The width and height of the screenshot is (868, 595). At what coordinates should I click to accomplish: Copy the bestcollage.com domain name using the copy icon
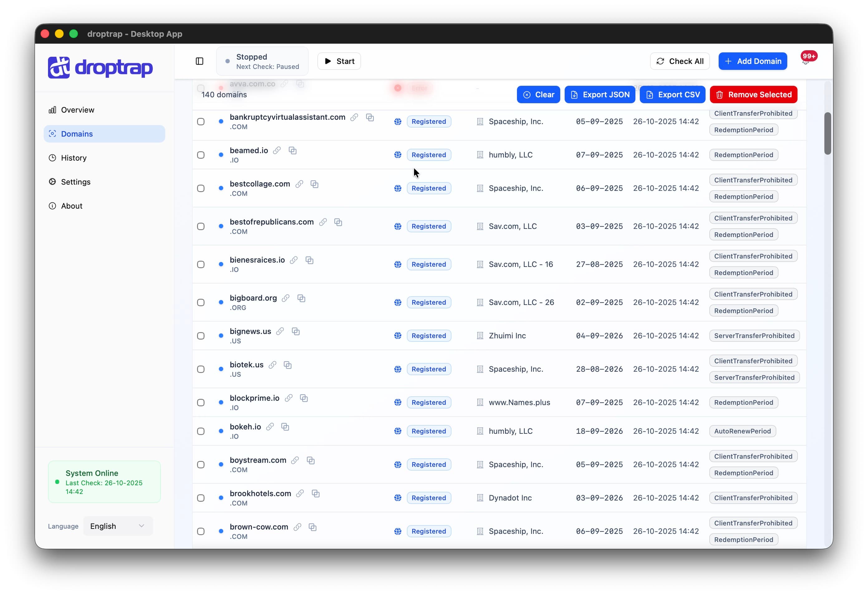click(x=315, y=184)
